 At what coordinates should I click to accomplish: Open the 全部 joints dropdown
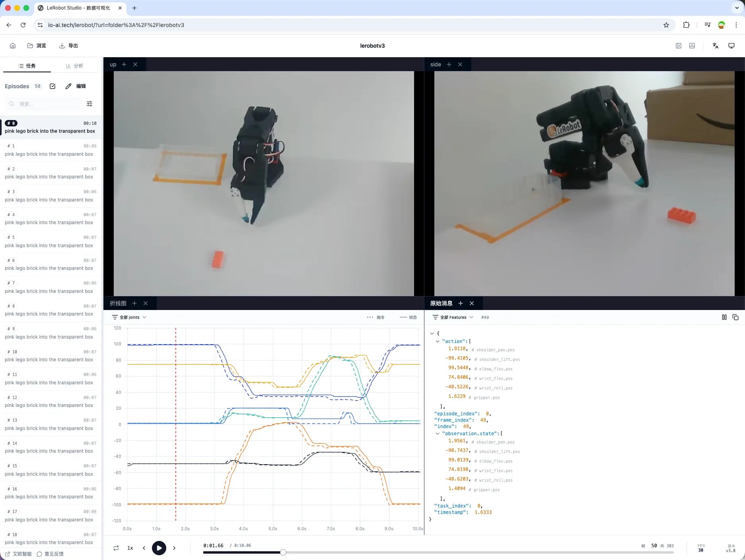[129, 317]
